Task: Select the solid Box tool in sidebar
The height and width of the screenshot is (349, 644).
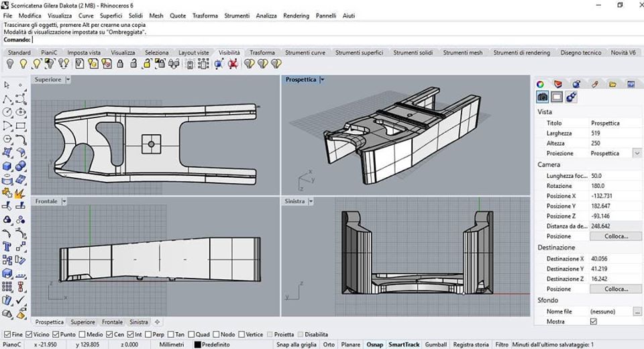Action: click(x=7, y=166)
